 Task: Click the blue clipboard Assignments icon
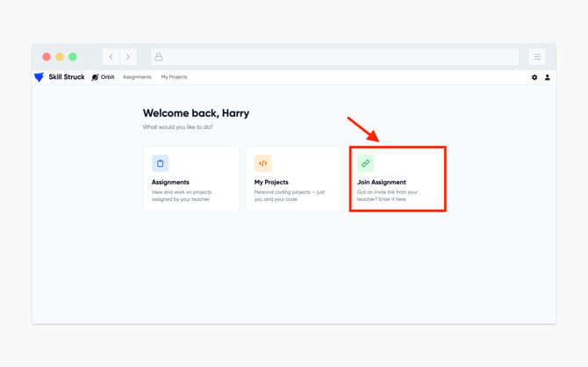(160, 163)
